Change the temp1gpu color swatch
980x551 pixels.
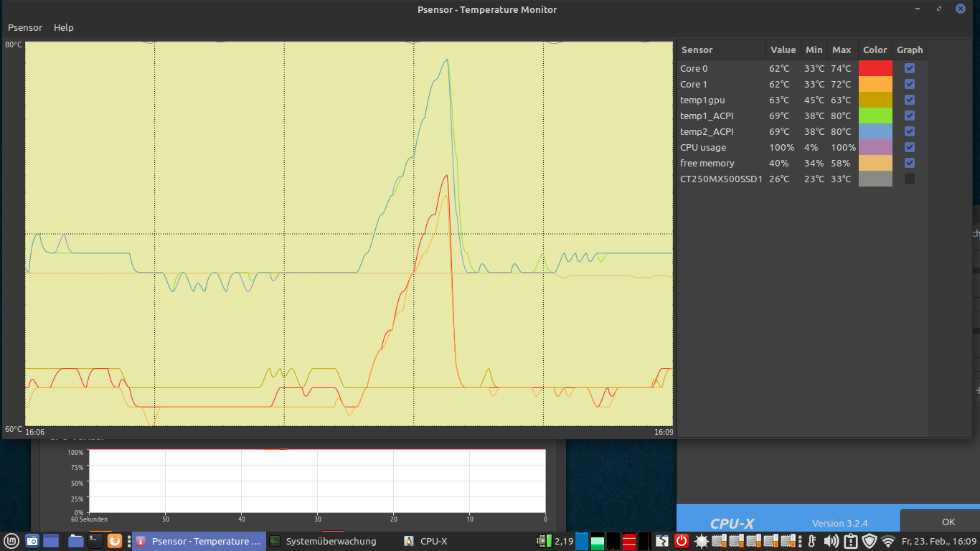(x=875, y=100)
